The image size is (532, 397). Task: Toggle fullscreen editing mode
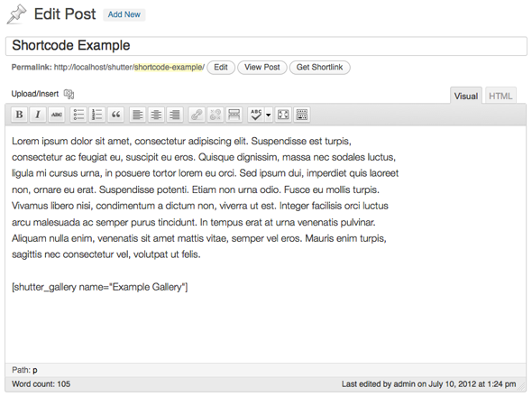[x=283, y=115]
